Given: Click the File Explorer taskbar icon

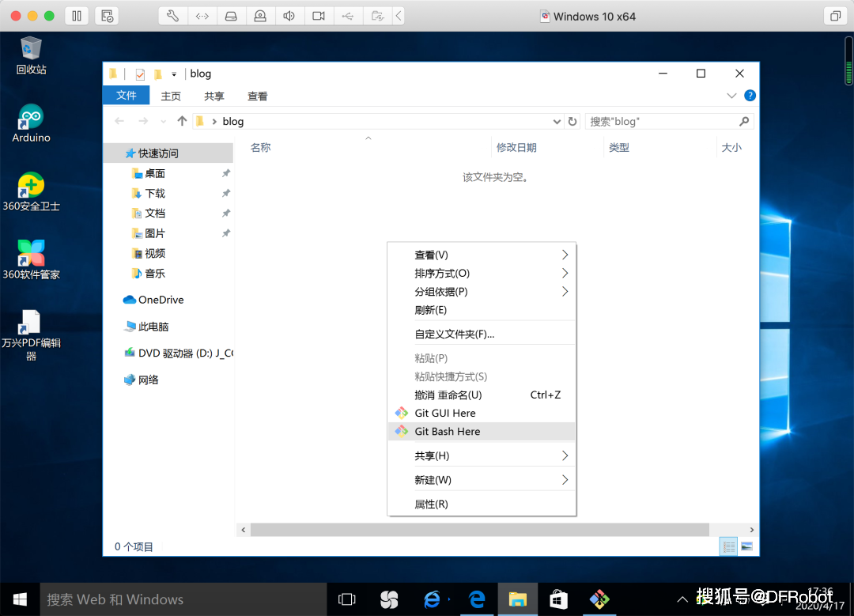Looking at the screenshot, I should coord(517,599).
